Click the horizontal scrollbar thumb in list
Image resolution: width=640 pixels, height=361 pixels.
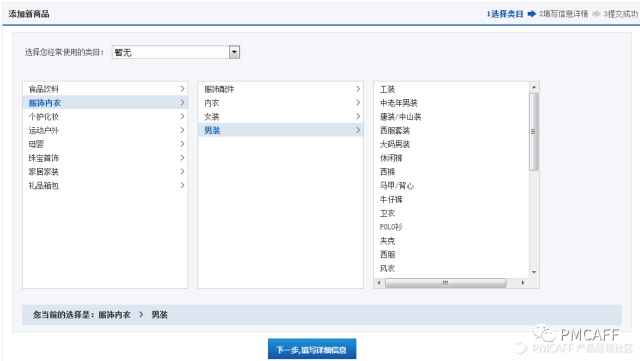pos(446,283)
